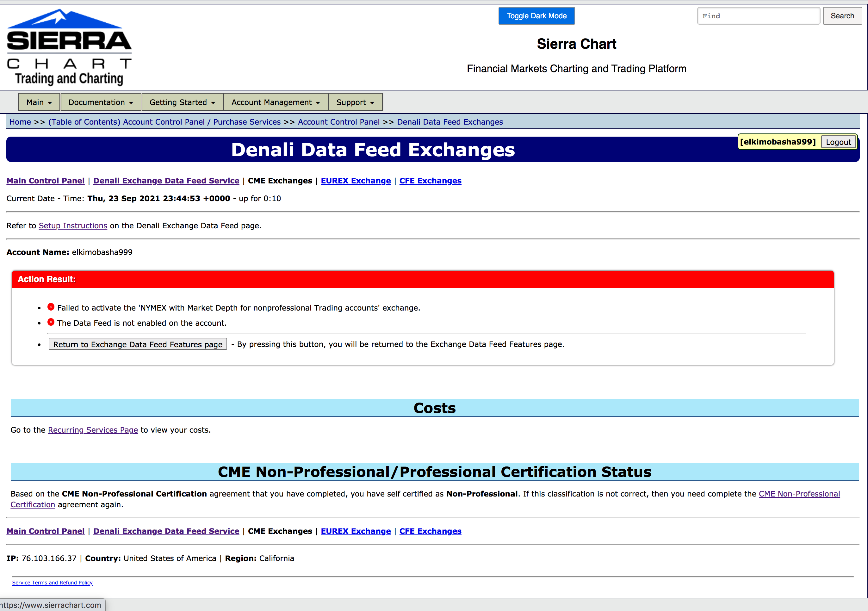This screenshot has width=868, height=611.
Task: Open Service Terms and Refund Policy link
Action: 52,583
